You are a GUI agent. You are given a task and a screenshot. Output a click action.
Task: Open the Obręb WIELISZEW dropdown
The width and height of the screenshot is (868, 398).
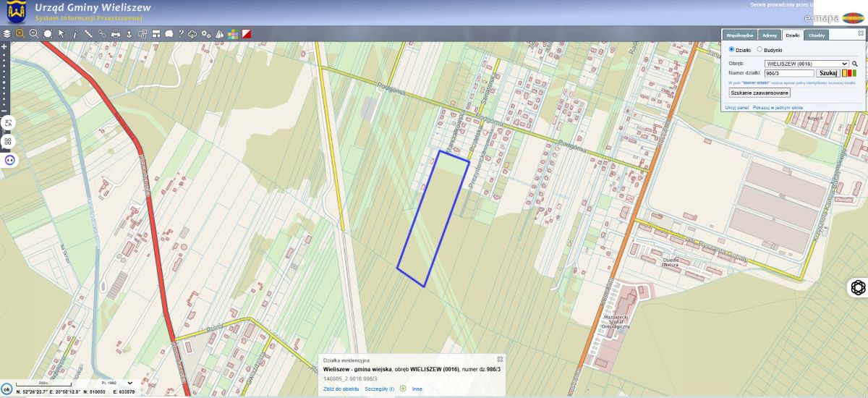click(x=806, y=64)
